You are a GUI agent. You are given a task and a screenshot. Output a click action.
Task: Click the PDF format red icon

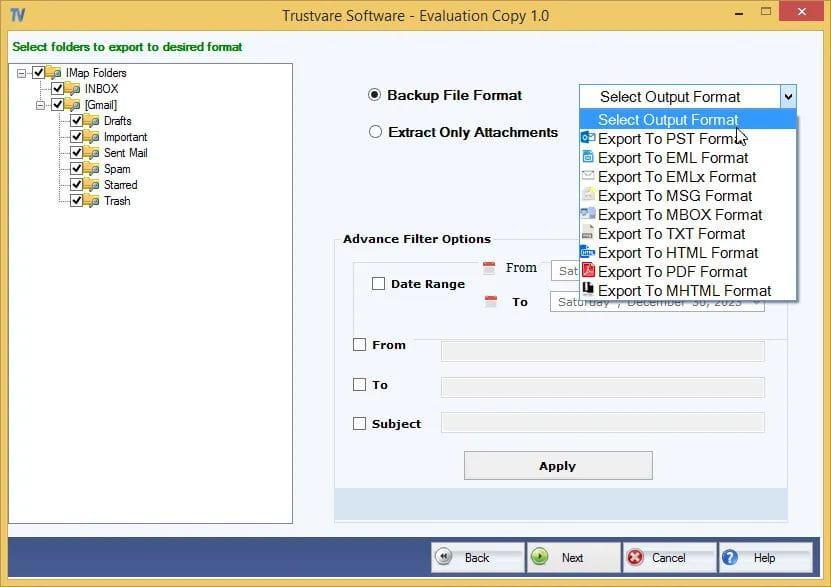(588, 271)
